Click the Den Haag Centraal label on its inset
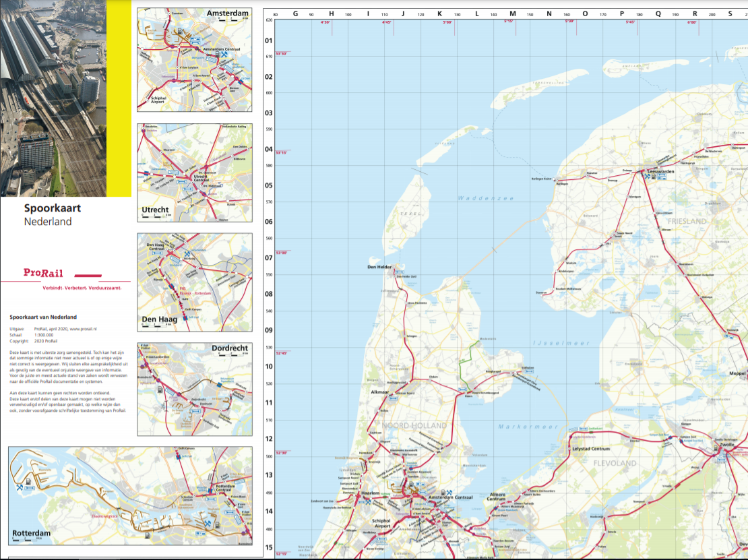The height and width of the screenshot is (560, 748). pyautogui.click(x=156, y=247)
